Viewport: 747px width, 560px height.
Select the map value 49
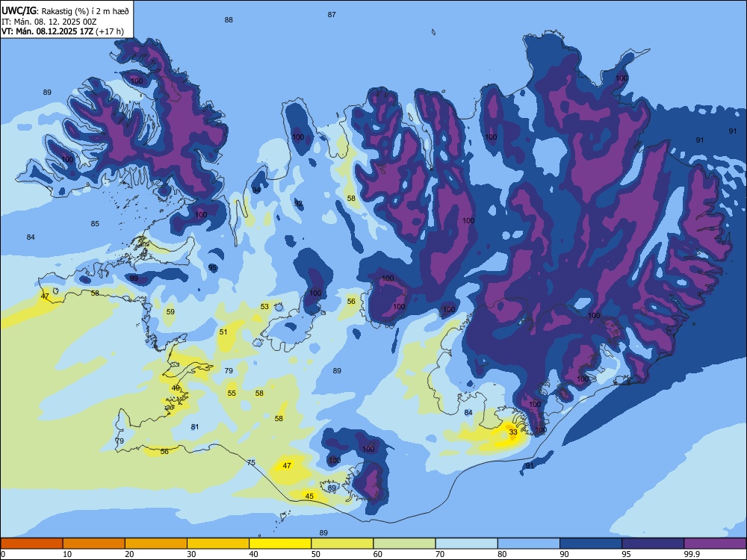[176, 388]
